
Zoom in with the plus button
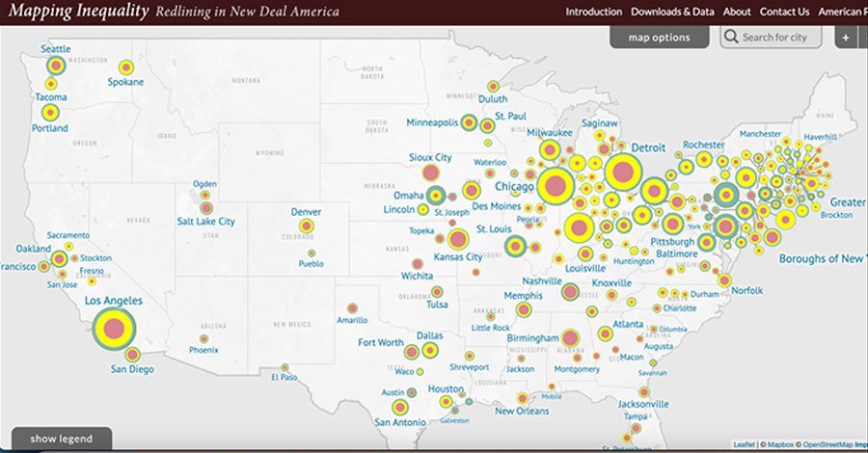tap(845, 38)
